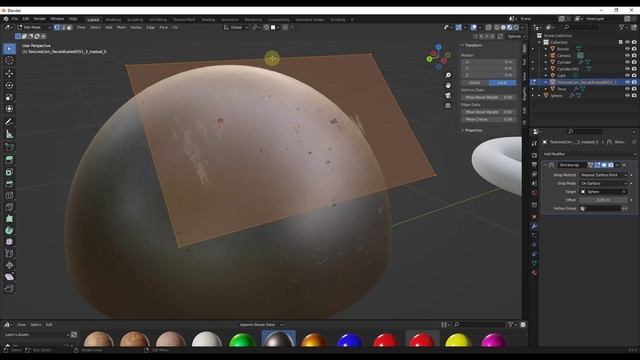Image resolution: width=640 pixels, height=360 pixels.
Task: Select the Smooth tool
Action: (x=9, y=242)
